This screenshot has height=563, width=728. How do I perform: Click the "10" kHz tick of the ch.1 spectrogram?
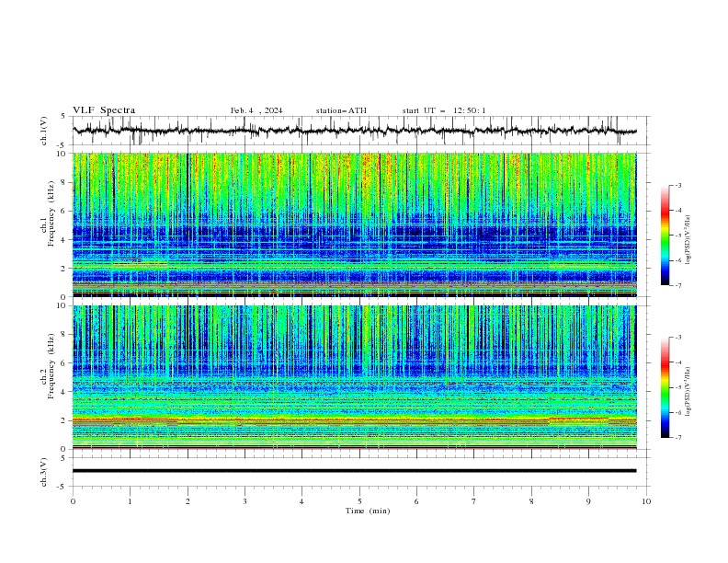click(63, 154)
